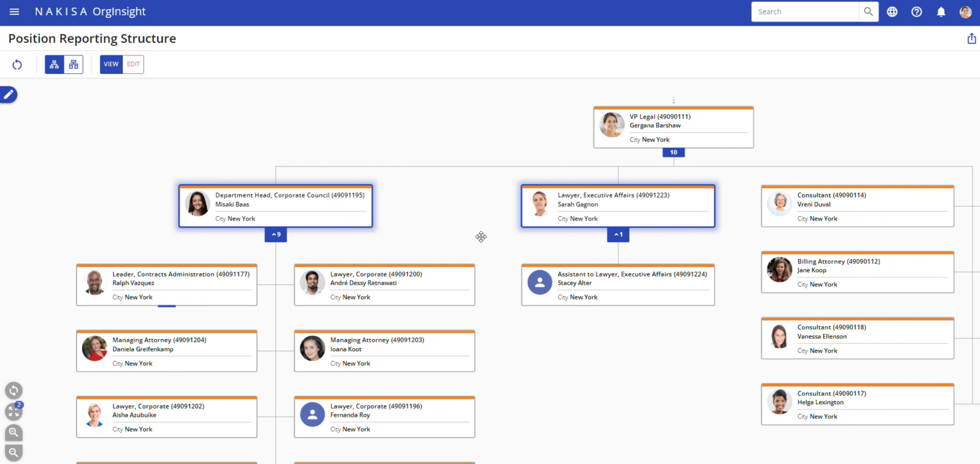Collapse the 9 reports under Misaki Baas
This screenshot has height=464, width=980.
coord(276,235)
